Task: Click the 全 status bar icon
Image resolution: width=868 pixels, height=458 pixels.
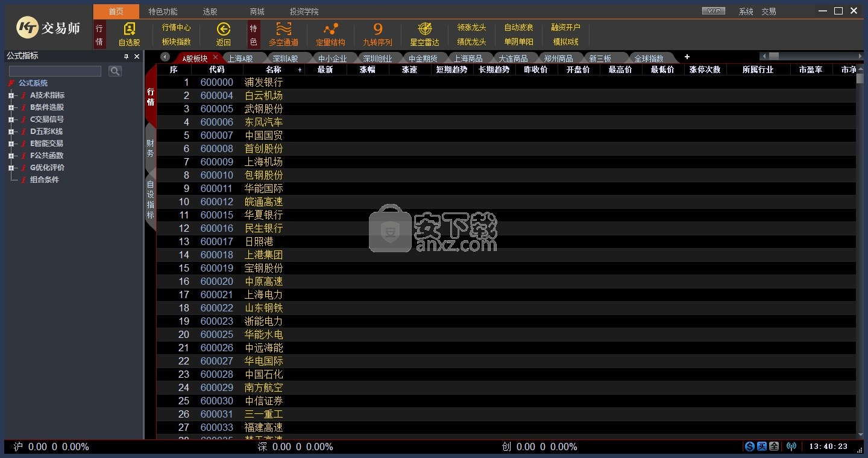Action: pos(774,447)
